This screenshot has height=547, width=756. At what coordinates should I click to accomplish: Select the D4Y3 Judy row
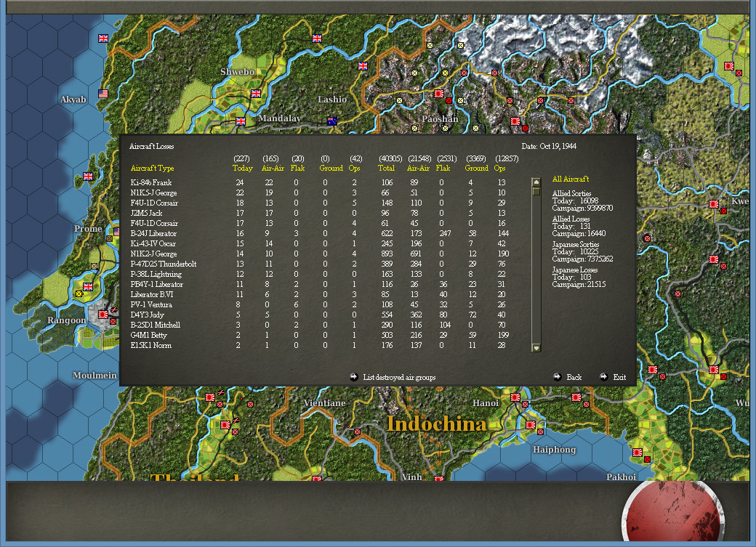click(x=318, y=315)
